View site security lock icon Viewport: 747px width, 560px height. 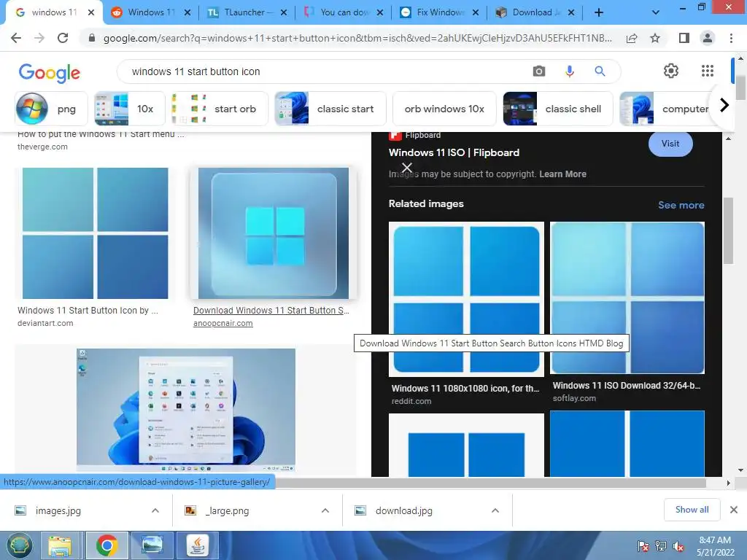pos(92,38)
